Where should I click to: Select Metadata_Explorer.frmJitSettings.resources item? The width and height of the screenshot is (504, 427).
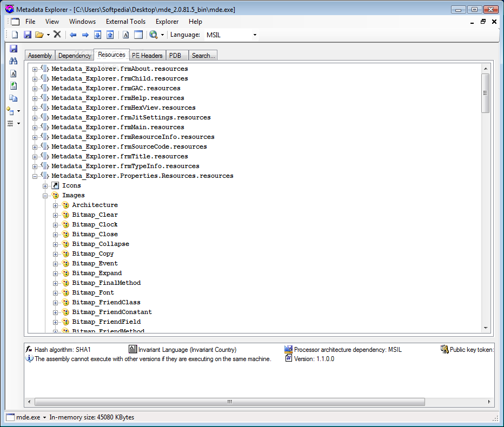[x=131, y=117]
